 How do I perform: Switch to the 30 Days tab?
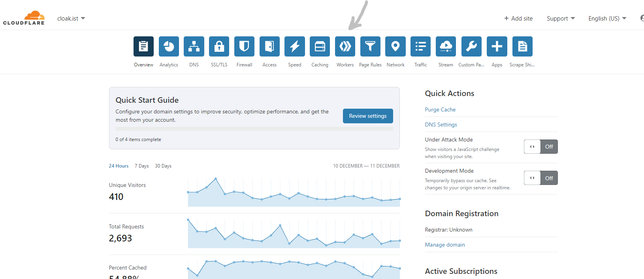tap(163, 166)
